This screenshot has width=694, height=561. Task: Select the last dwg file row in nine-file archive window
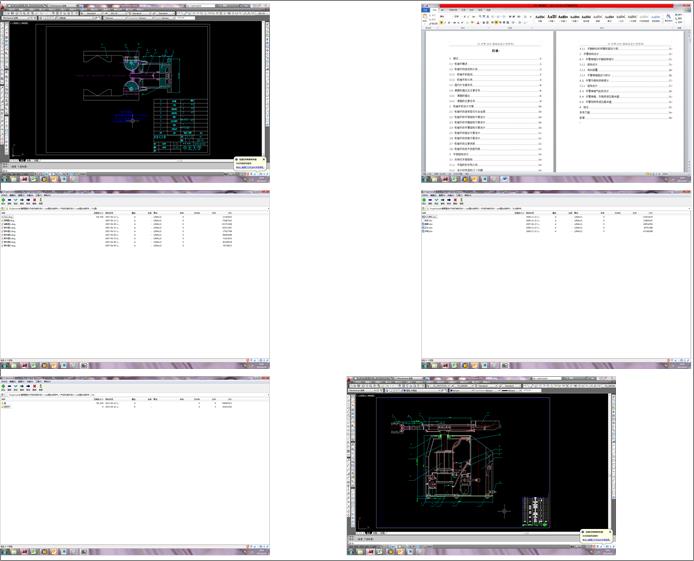[x=117, y=245]
